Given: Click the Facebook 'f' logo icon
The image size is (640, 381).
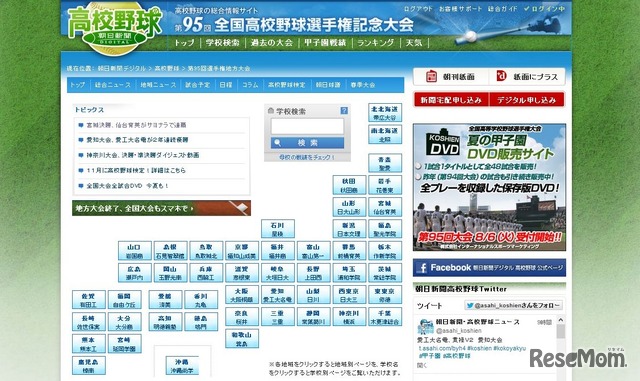Looking at the screenshot, I should click(x=422, y=268).
